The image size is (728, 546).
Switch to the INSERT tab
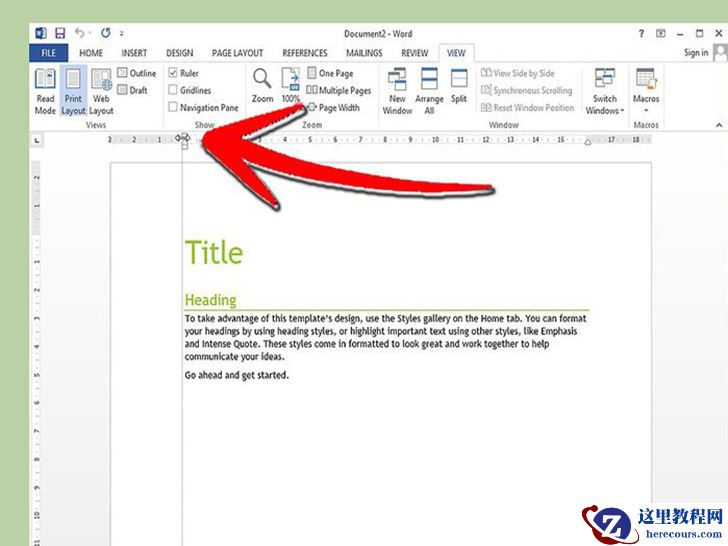134,53
